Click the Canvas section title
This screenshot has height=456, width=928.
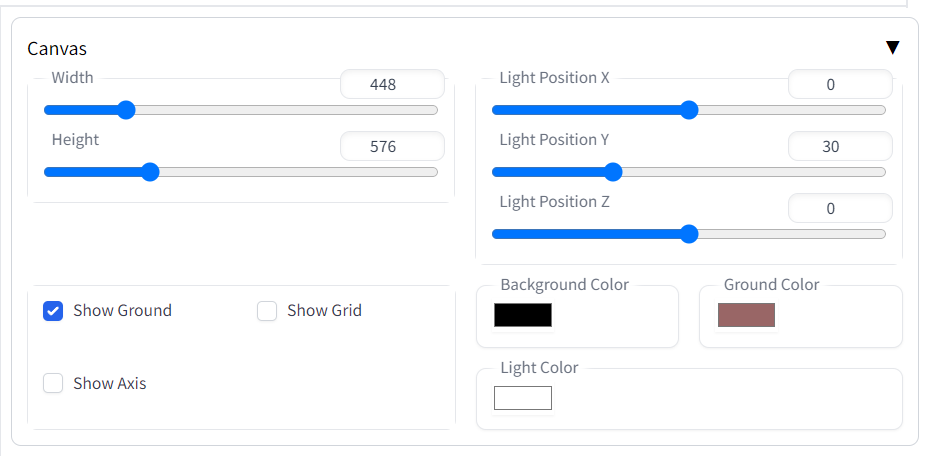coord(57,49)
